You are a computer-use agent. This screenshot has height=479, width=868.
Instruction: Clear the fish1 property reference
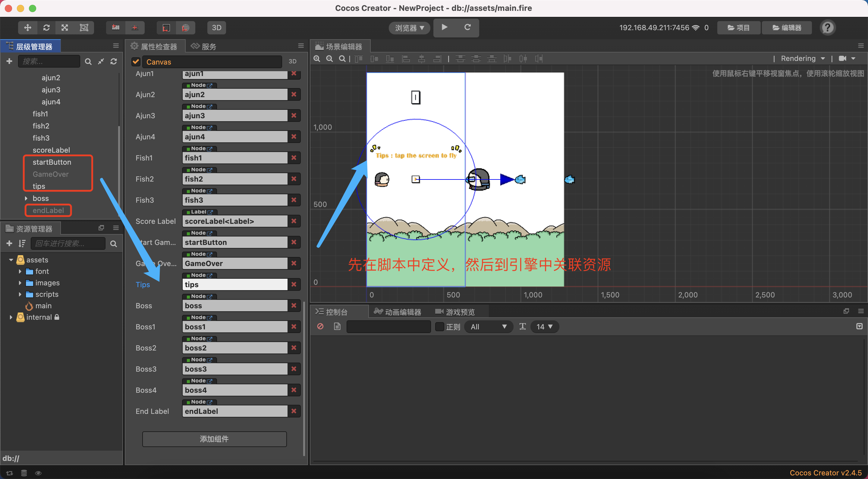click(294, 158)
